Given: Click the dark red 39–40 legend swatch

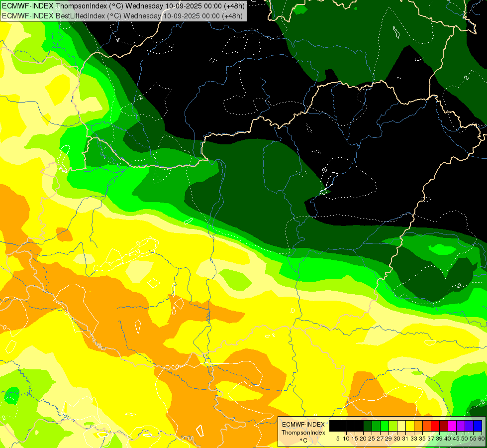Looking at the screenshot, I should point(444,426).
